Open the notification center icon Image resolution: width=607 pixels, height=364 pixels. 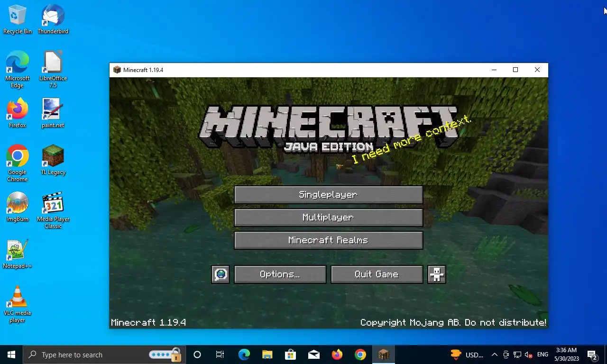pyautogui.click(x=592, y=355)
